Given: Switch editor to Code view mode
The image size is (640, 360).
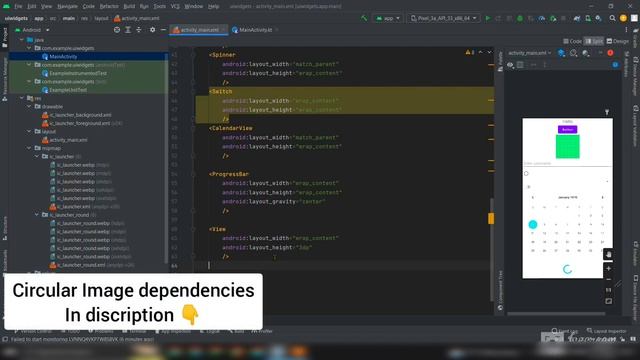Looking at the screenshot, I should (x=573, y=41).
